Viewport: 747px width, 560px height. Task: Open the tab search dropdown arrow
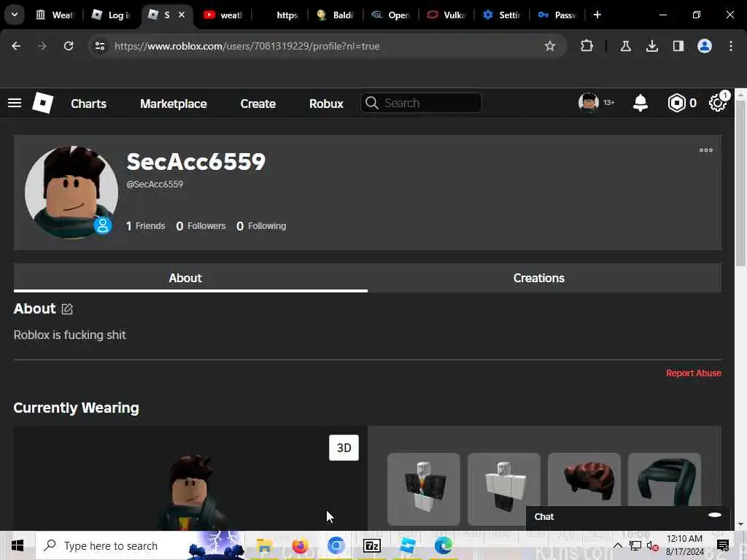(15, 15)
